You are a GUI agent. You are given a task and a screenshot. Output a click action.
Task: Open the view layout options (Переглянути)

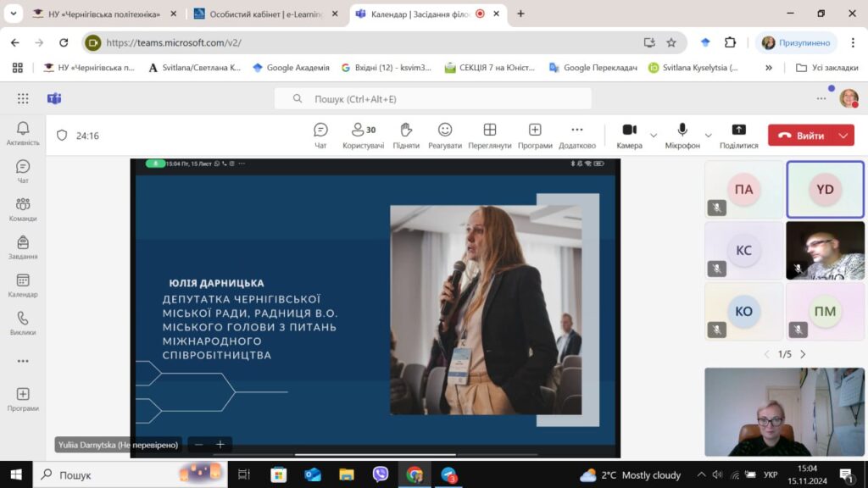point(489,135)
